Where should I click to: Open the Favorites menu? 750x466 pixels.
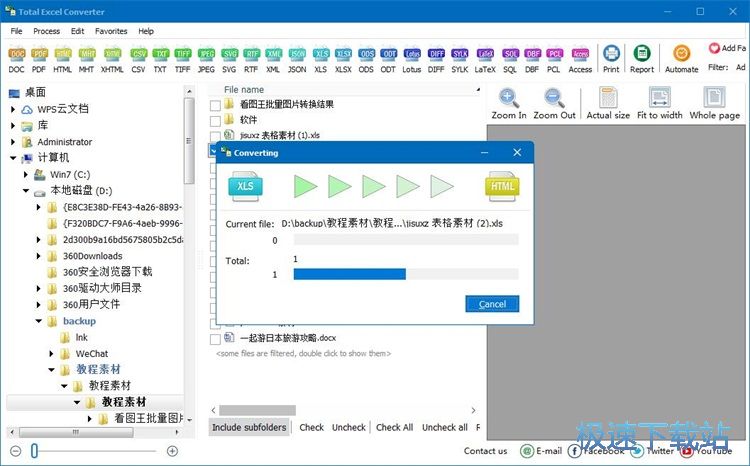tap(111, 31)
